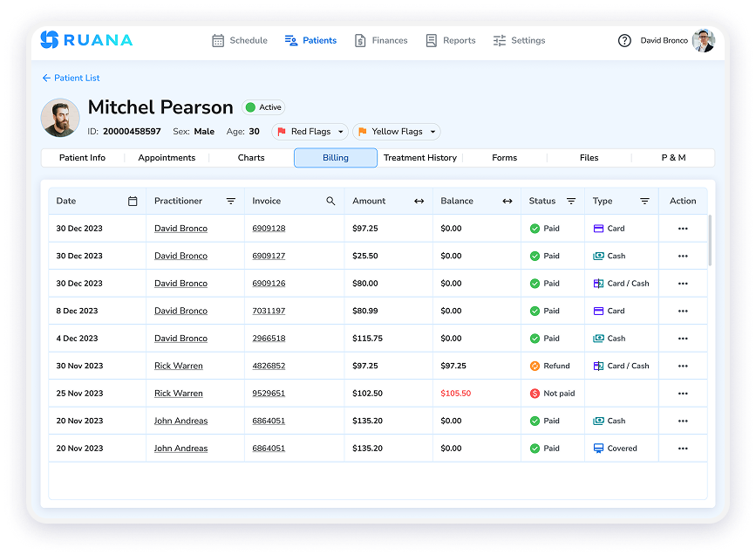Open actions menu for invoice 2966518

click(683, 339)
